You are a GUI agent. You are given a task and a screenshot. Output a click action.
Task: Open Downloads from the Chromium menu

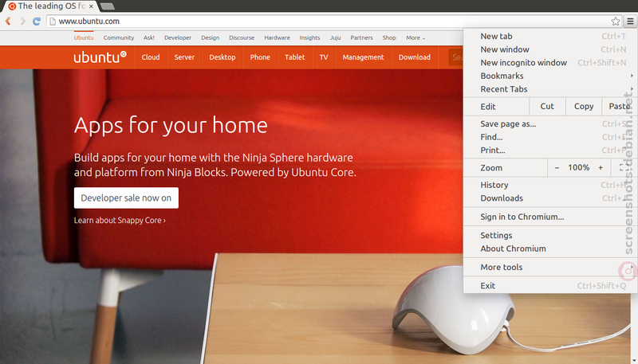[x=550, y=198]
